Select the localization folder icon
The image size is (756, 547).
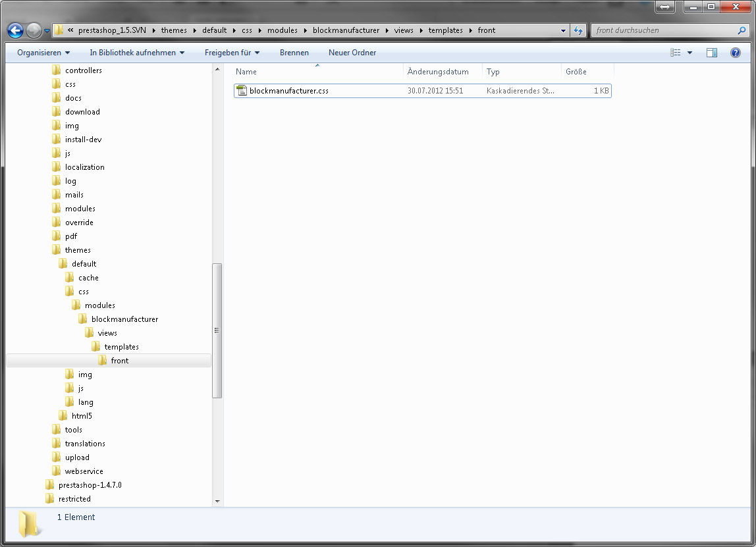point(57,167)
